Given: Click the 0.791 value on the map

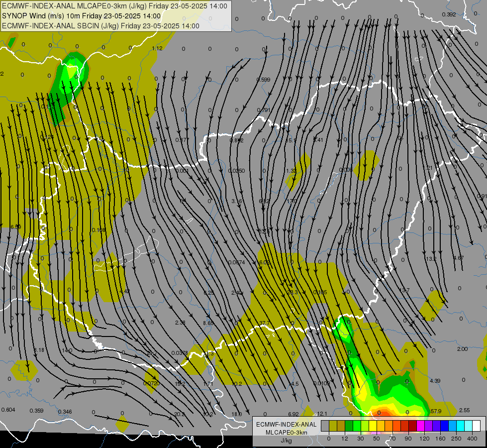Looking at the screenshot, I should pos(264,110).
